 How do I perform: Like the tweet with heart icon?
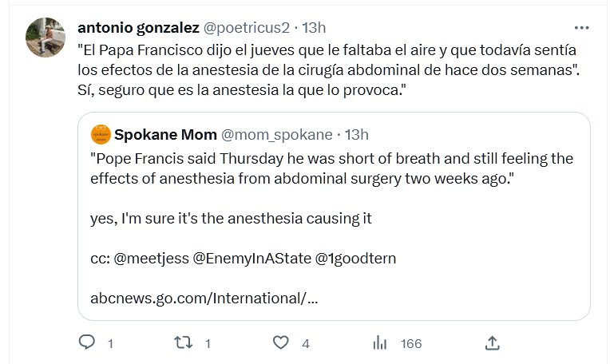pyautogui.click(x=280, y=342)
